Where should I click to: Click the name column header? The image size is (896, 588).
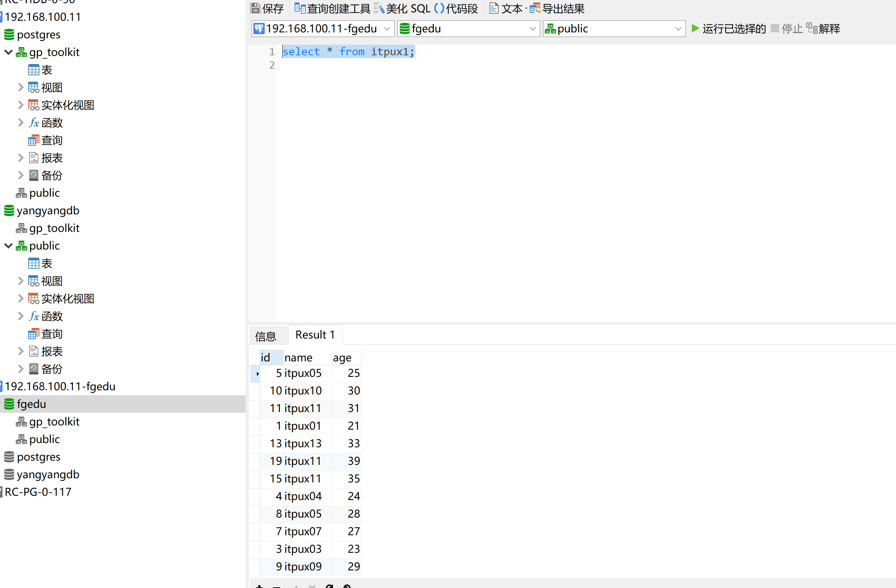[x=307, y=357]
